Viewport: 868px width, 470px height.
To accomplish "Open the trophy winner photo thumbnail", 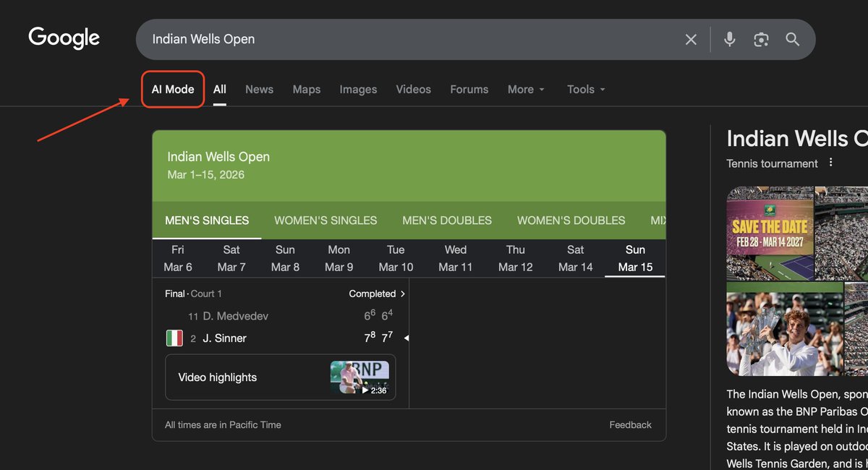I will pos(784,329).
